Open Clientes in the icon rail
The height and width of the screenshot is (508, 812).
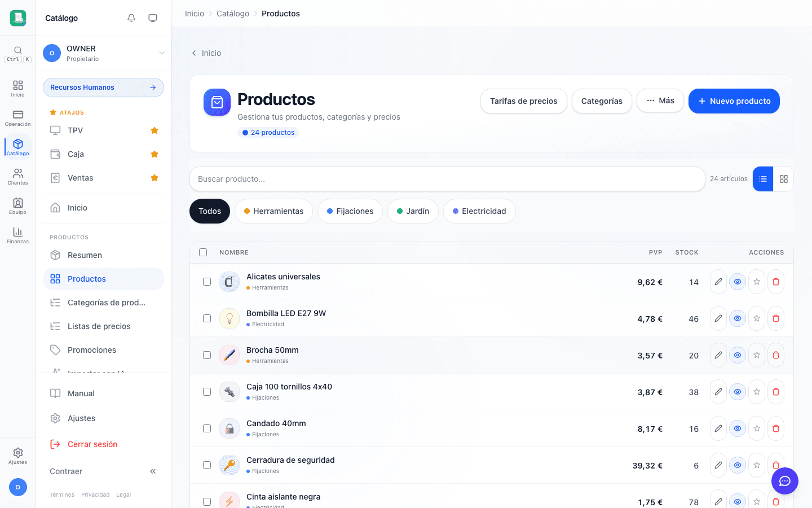tap(18, 177)
